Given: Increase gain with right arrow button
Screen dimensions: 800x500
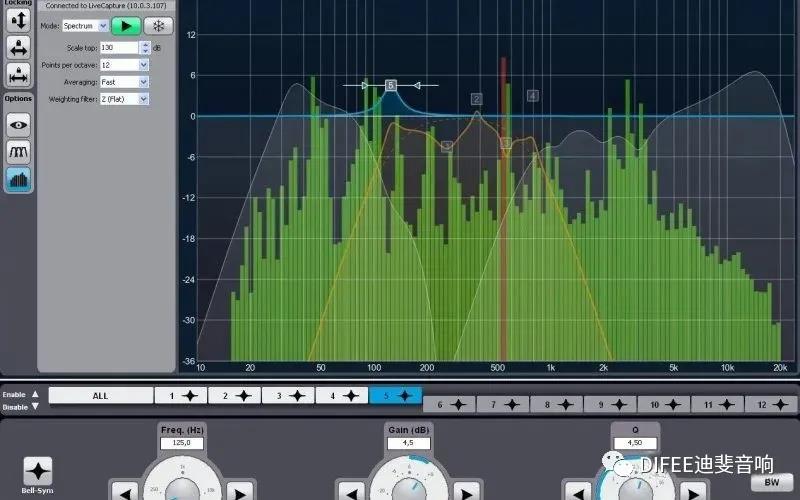Looking at the screenshot, I should click(x=466, y=491).
